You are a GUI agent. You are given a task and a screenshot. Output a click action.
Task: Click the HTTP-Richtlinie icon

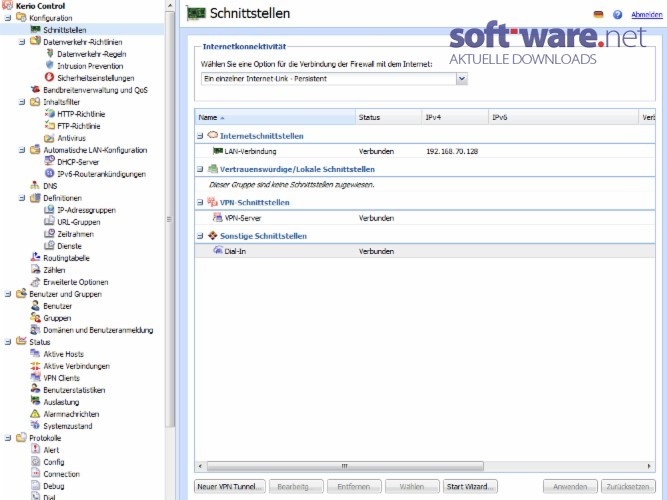point(50,114)
